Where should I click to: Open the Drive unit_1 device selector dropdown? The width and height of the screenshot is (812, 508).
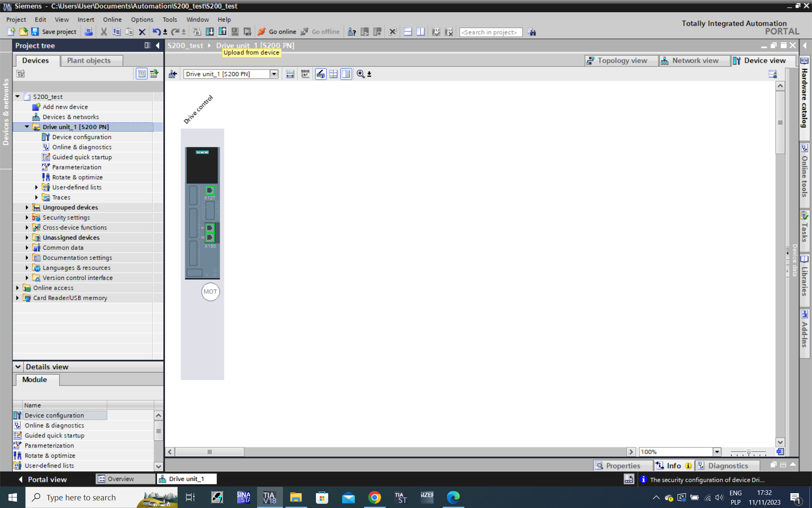(x=274, y=74)
